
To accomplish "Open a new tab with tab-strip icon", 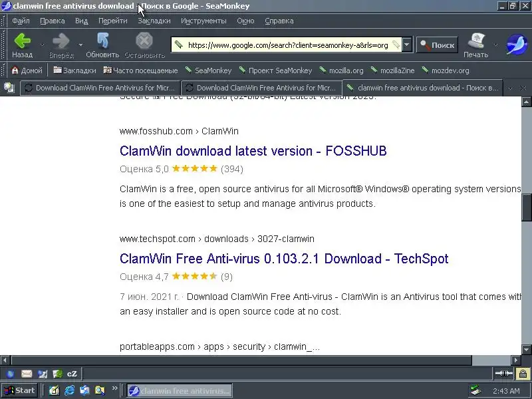I will (x=9, y=88).
